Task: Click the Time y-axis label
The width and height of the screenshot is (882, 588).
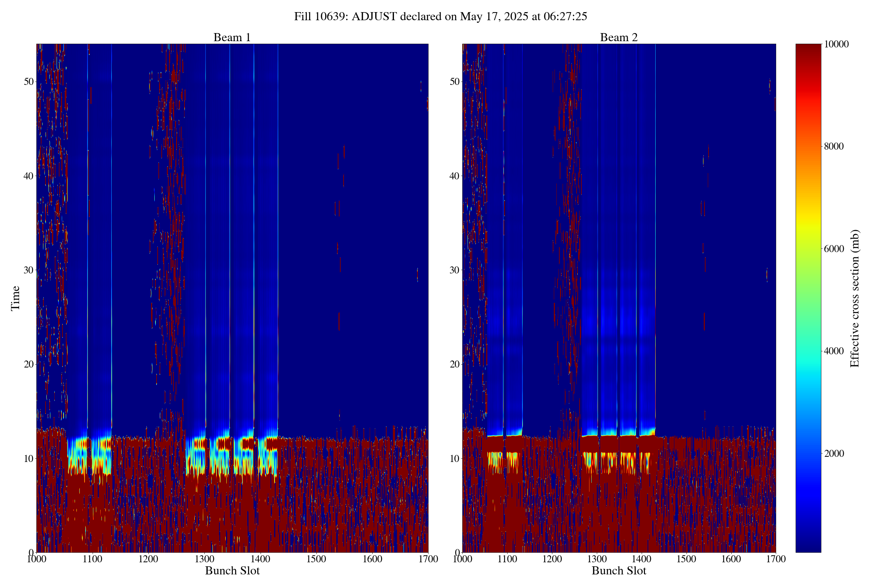Action: pos(15,298)
